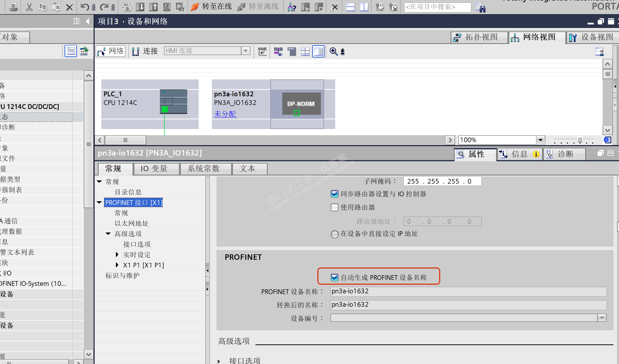Enable the Use router (使用路由器) checkbox

[334, 207]
